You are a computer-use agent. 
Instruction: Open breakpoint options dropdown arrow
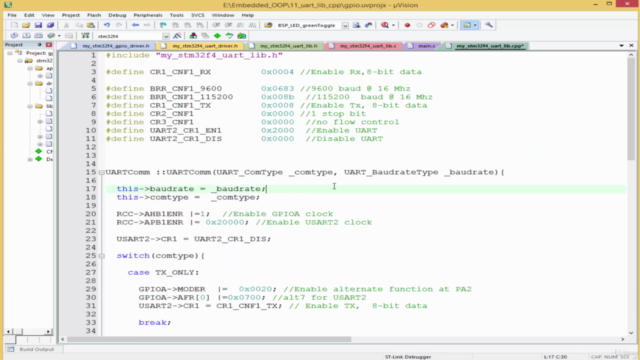(452, 25)
